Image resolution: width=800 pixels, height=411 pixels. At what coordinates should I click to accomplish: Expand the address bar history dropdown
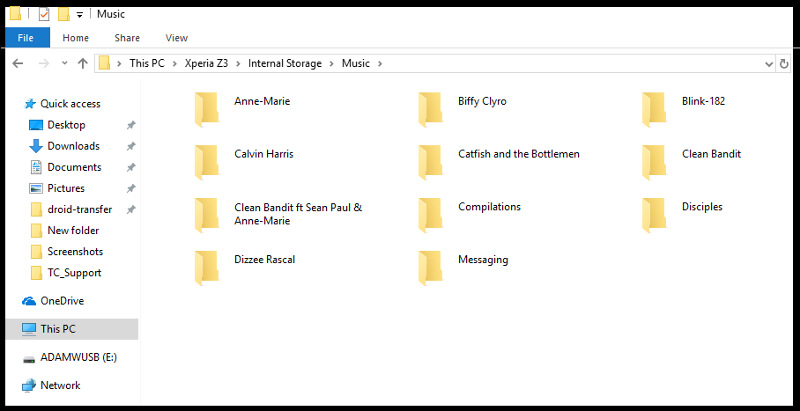(769, 64)
